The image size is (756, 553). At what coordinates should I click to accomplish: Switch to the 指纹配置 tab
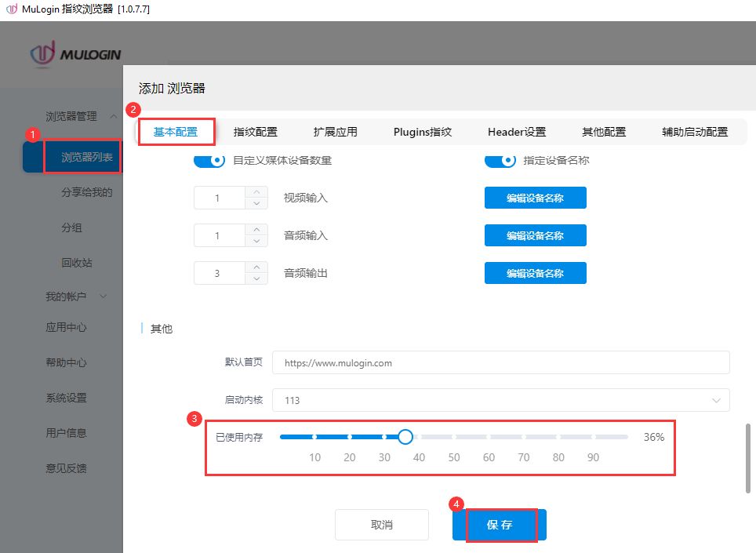pyautogui.click(x=256, y=132)
